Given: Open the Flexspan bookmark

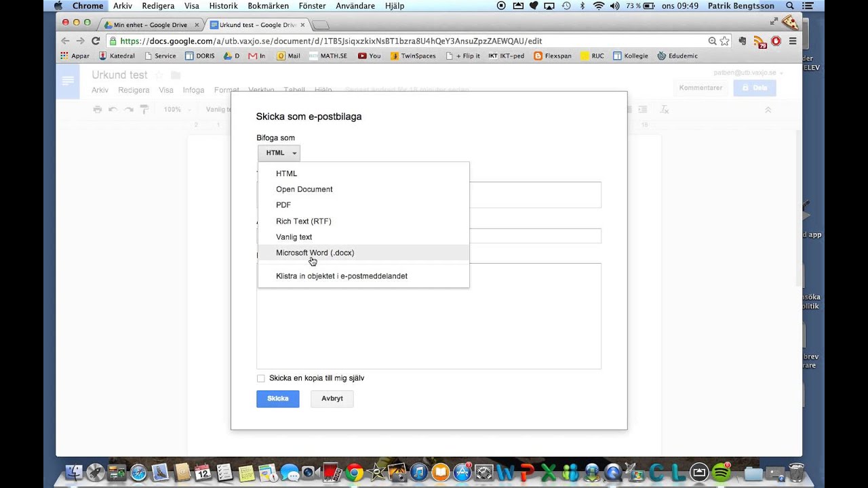Looking at the screenshot, I should 553,56.
